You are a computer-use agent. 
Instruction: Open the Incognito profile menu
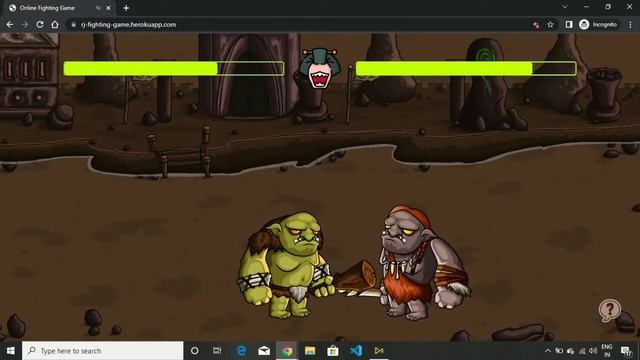click(x=598, y=24)
